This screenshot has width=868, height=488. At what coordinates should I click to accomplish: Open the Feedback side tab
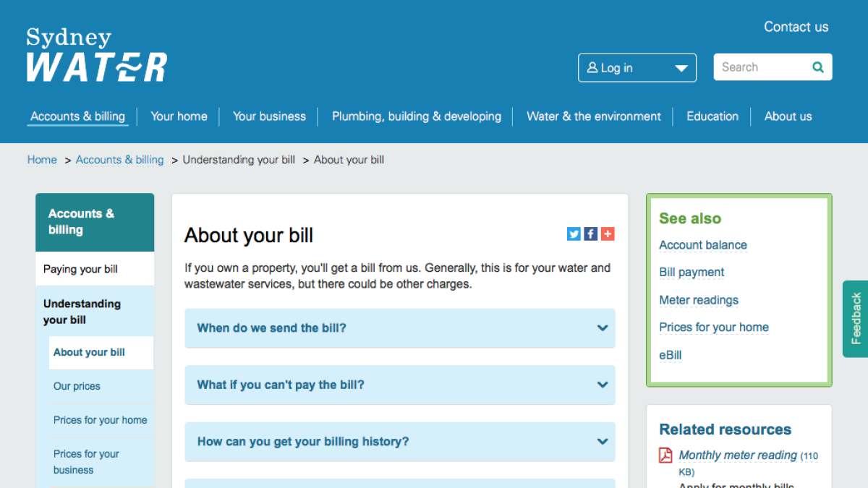point(856,320)
